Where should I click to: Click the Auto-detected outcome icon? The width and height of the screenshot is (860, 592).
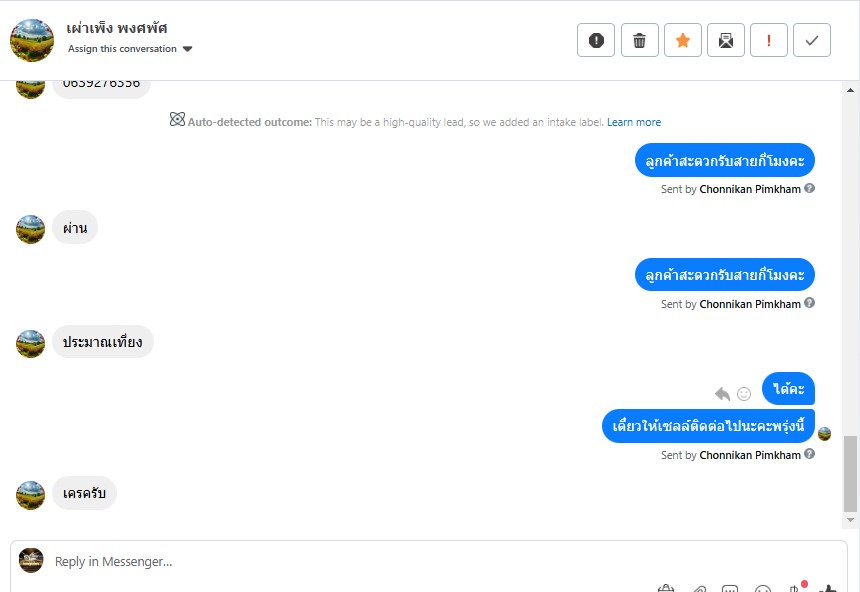tap(177, 121)
